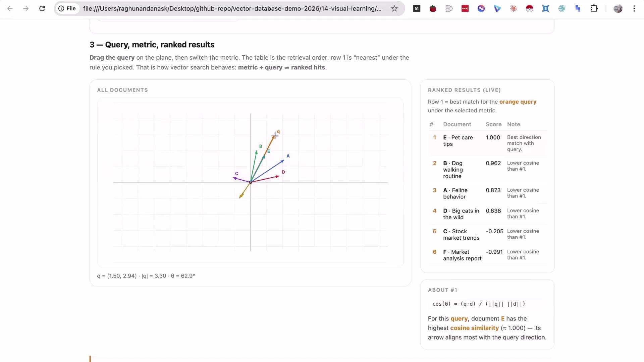The image size is (644, 362).
Task: Click the 'Score' column header
Action: click(493, 124)
